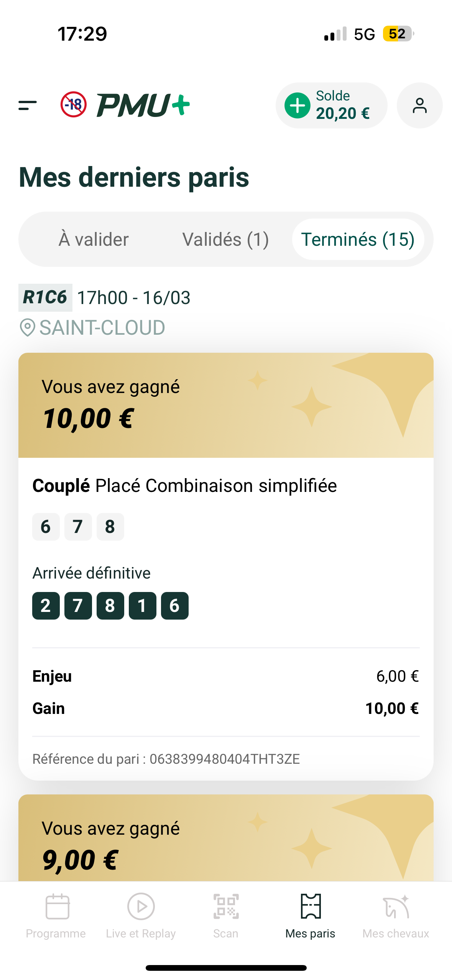Switch to the Validés (1) tab

click(225, 240)
